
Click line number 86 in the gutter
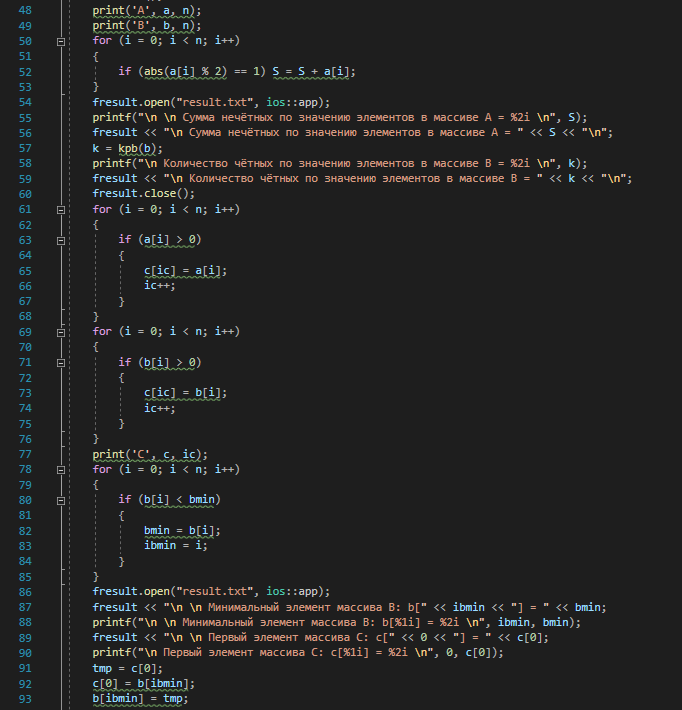coord(25,592)
